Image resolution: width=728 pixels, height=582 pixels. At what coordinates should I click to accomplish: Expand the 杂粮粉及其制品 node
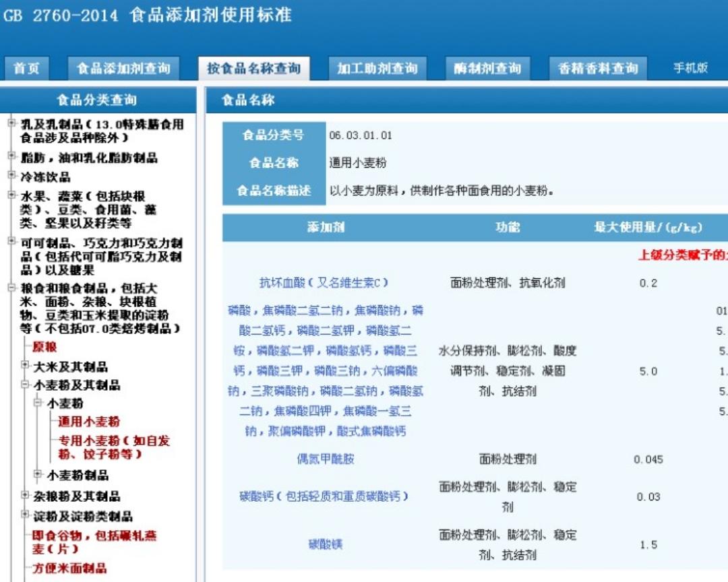click(26, 495)
